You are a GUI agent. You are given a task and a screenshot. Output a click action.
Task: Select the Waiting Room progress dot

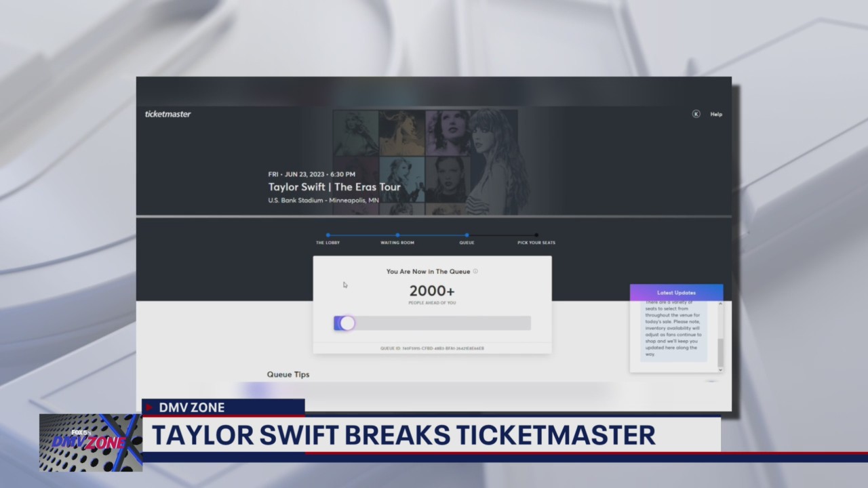(397, 235)
